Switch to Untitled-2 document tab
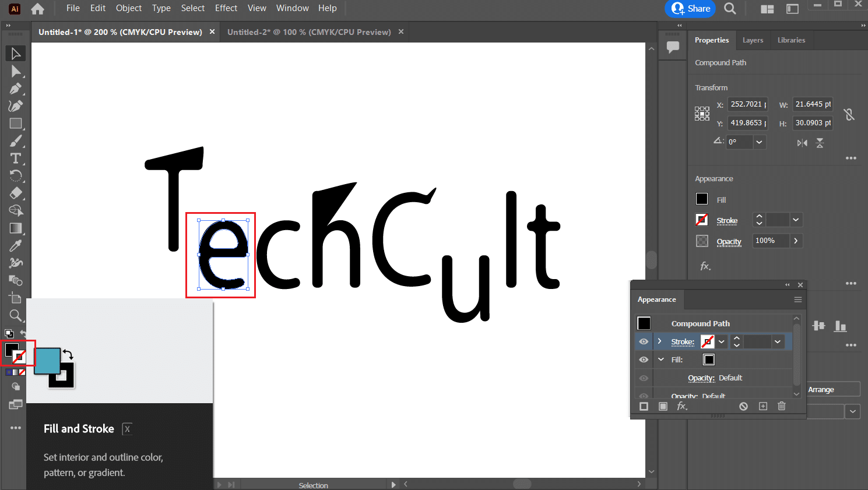This screenshot has height=490, width=868. click(x=309, y=32)
